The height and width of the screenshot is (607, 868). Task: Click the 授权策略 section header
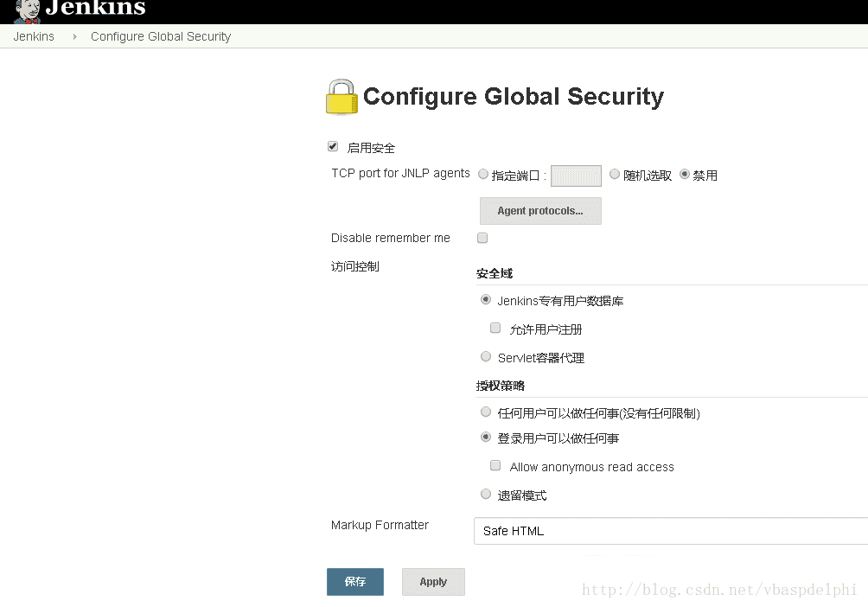pyautogui.click(x=501, y=386)
